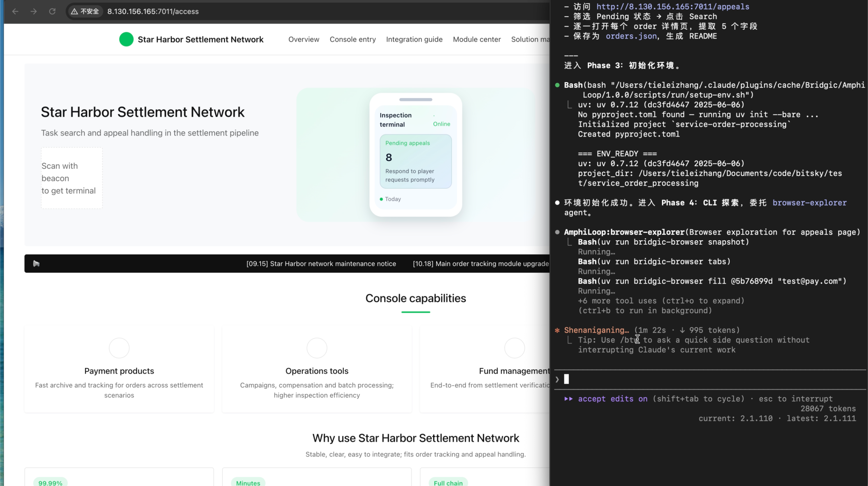
Task: Click the Operations tools circle icon
Action: coord(317,348)
